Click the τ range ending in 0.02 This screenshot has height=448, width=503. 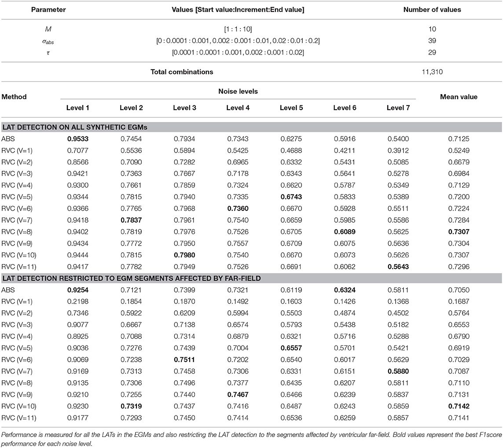238,52
